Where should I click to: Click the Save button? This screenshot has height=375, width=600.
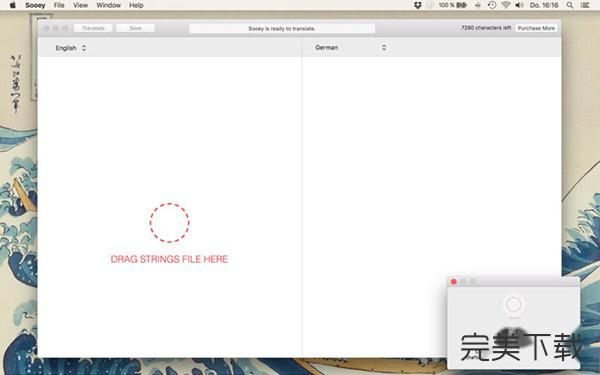pyautogui.click(x=135, y=28)
